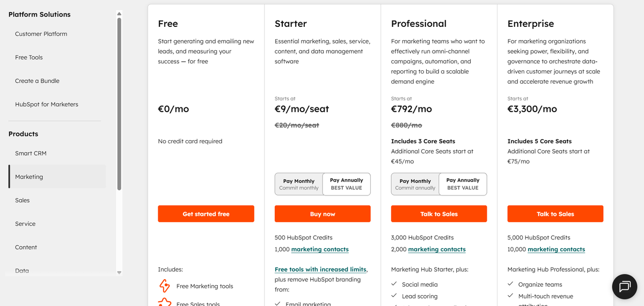
Task: Click Talk to Sales under Professional
Action: (439, 214)
